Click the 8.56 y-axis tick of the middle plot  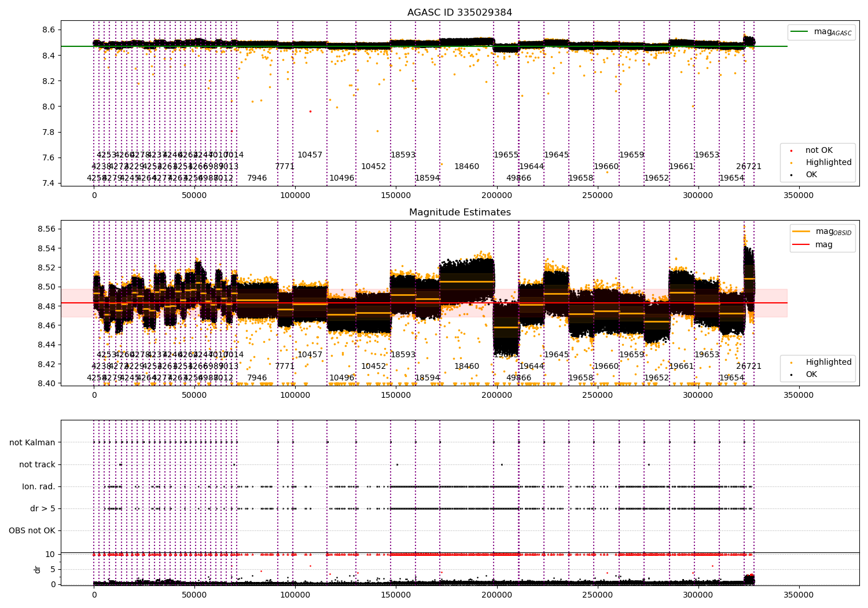point(46,229)
